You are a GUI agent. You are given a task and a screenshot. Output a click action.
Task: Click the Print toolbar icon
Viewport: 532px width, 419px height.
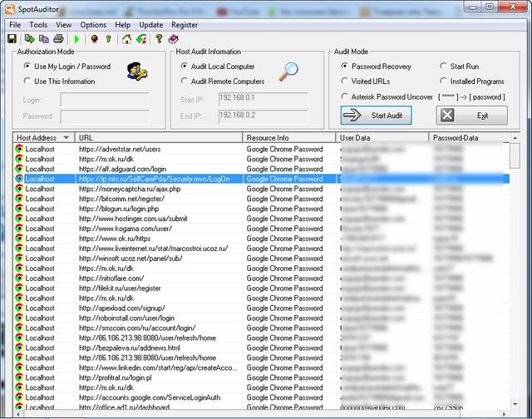[58, 39]
